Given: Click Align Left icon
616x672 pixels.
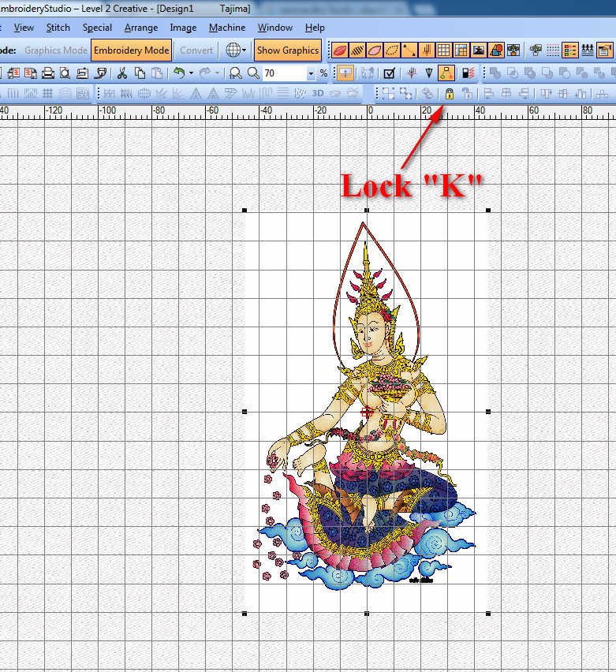Looking at the screenshot, I should (x=488, y=93).
